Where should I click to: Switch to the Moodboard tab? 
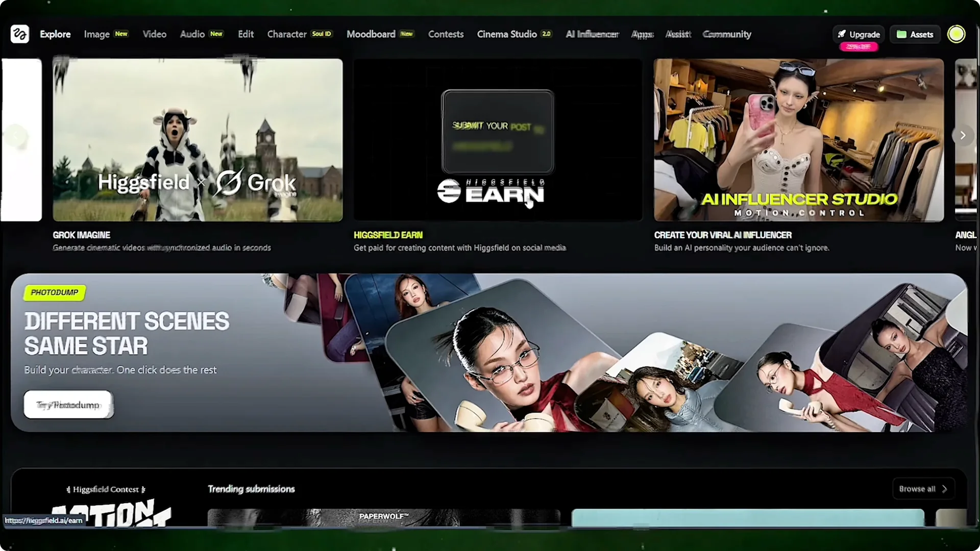[371, 34]
